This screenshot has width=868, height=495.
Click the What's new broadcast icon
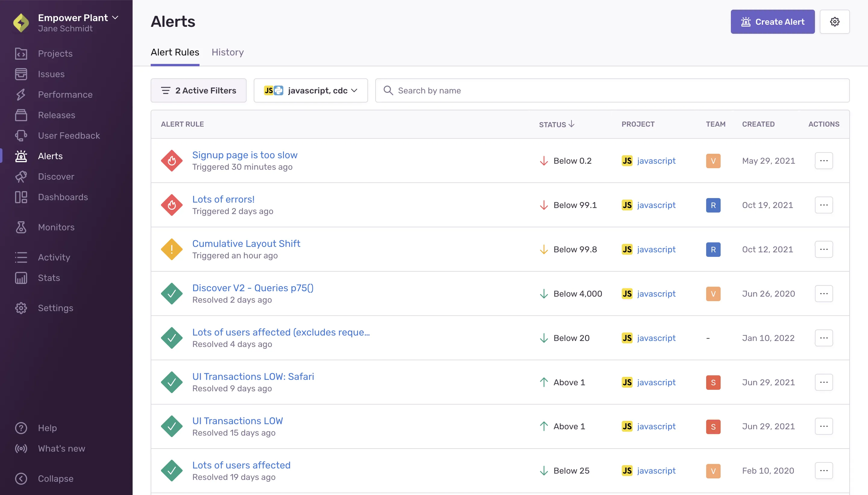coord(21,448)
